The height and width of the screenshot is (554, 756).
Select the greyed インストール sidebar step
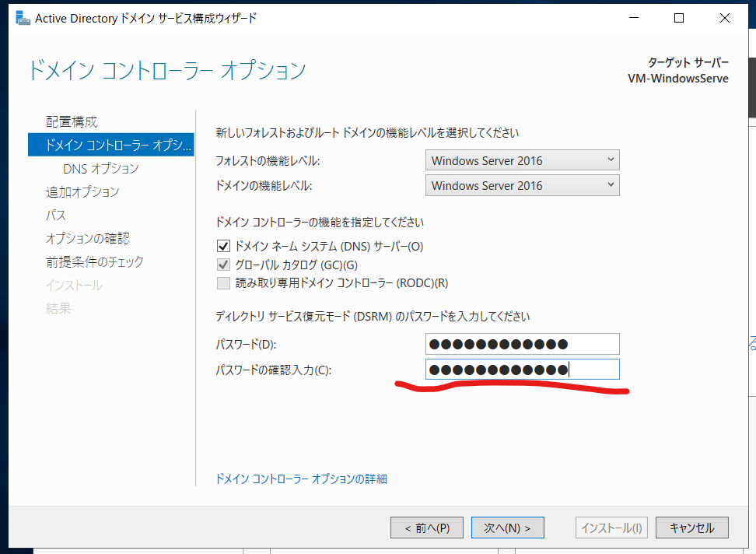pyautogui.click(x=74, y=285)
